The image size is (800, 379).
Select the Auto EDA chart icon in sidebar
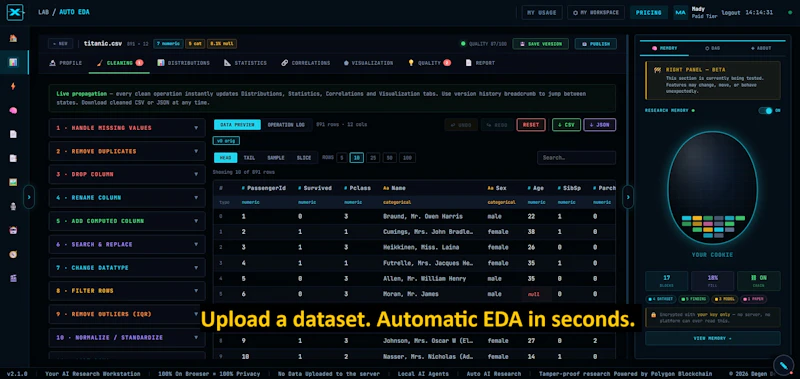(x=13, y=62)
